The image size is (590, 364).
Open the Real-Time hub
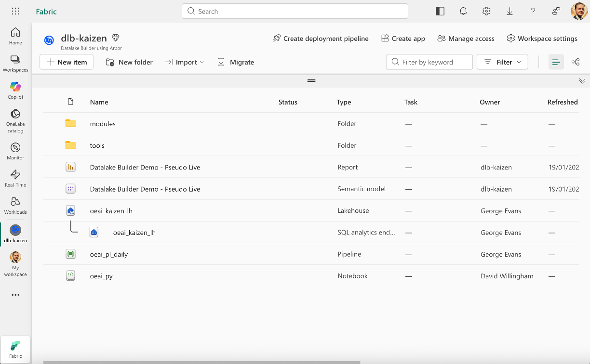[x=15, y=175]
